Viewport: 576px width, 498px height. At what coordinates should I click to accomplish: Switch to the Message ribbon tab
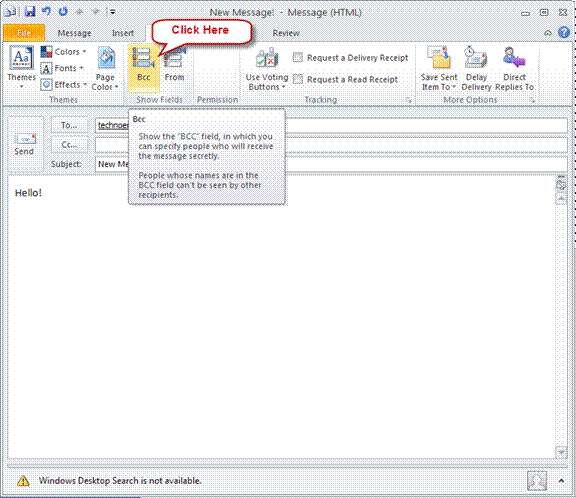tap(75, 33)
